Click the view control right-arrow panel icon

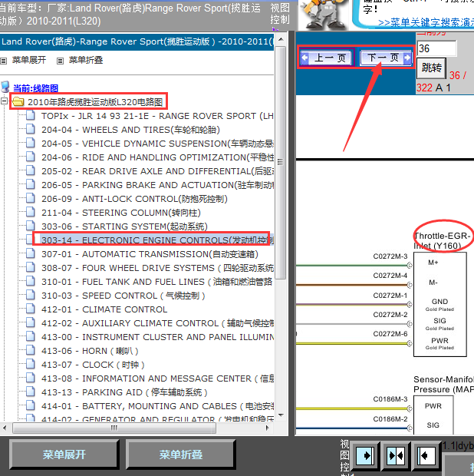367,455
